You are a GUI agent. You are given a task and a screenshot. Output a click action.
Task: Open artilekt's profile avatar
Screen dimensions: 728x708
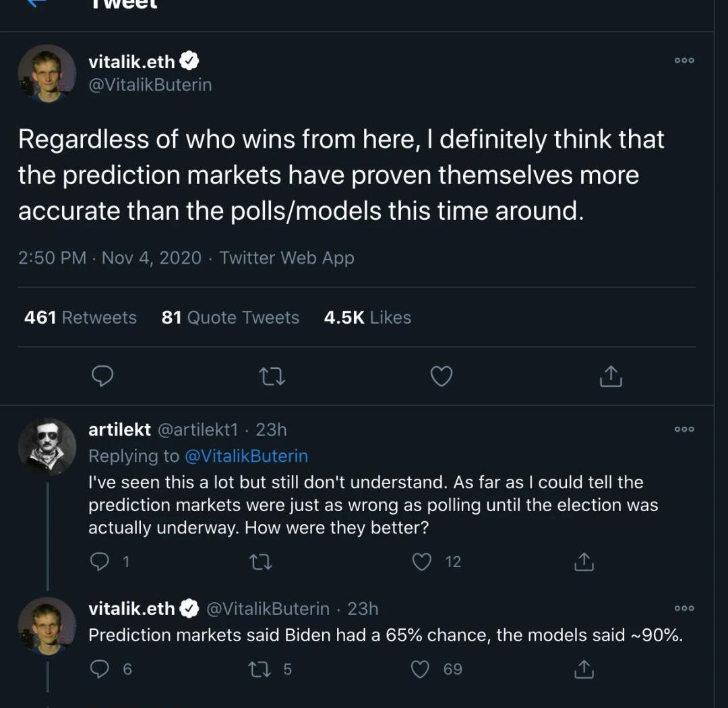(47, 446)
